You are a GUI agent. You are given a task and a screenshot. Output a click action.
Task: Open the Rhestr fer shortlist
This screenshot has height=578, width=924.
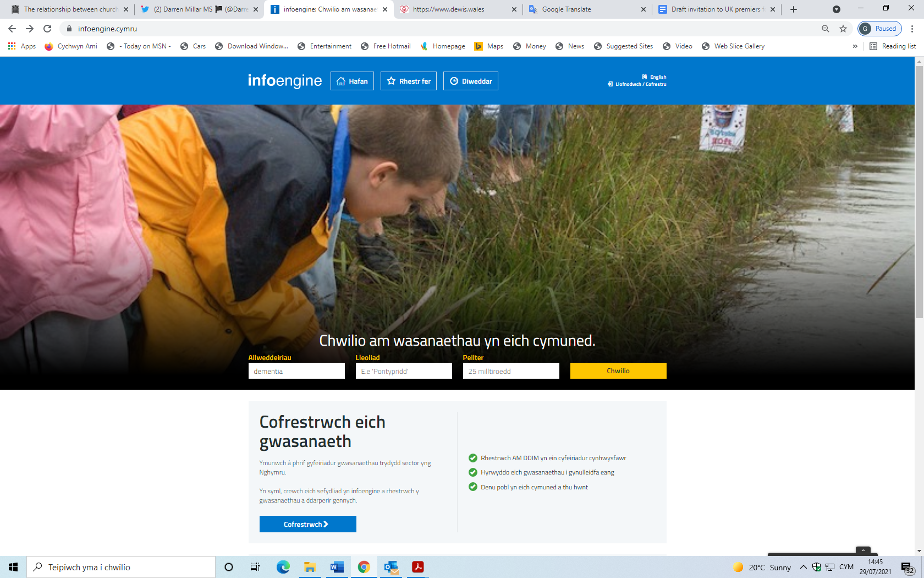click(408, 81)
